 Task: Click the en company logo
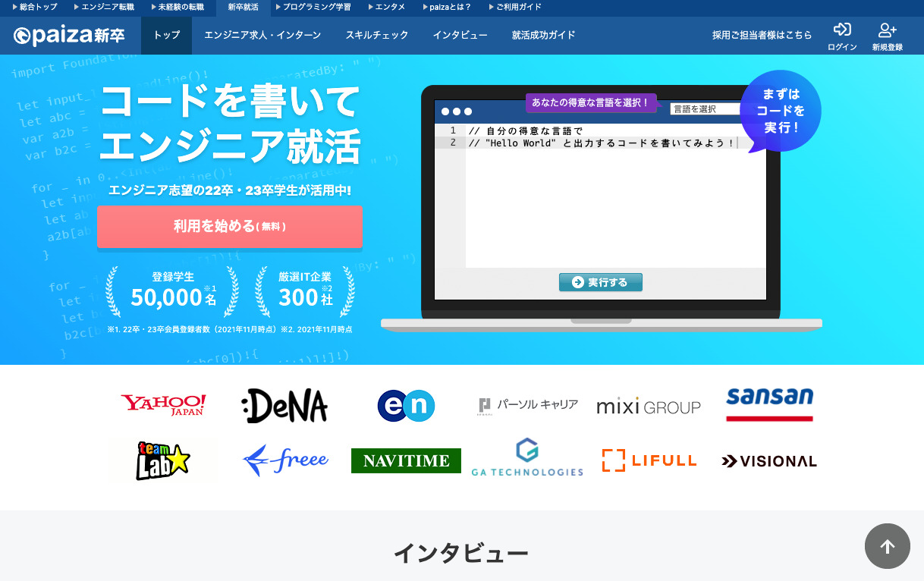tap(406, 406)
